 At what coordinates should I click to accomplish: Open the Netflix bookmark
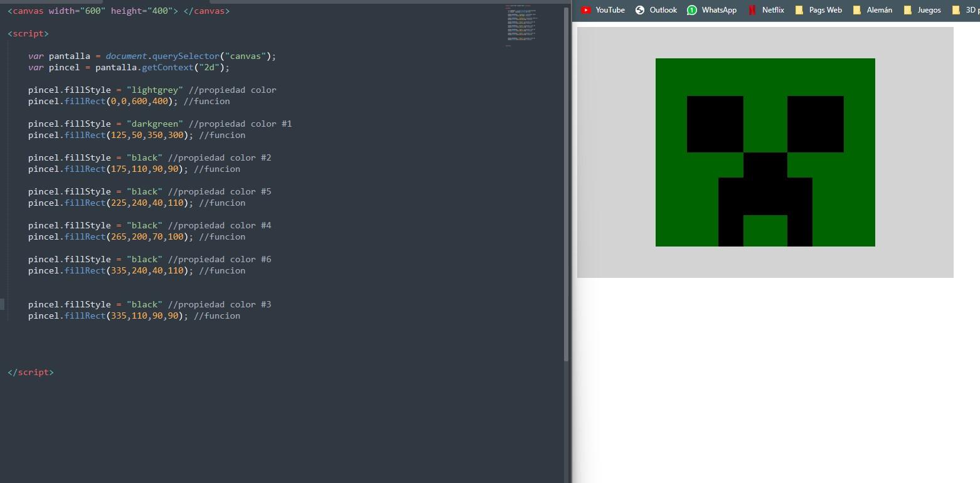[765, 10]
